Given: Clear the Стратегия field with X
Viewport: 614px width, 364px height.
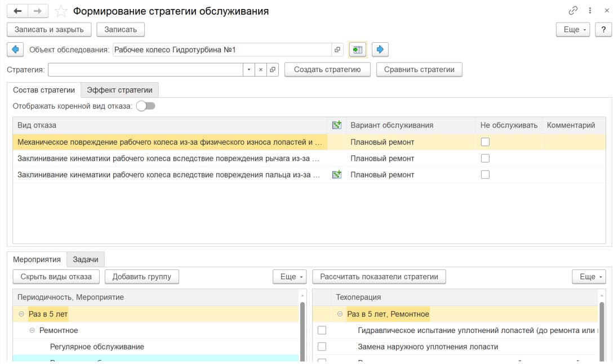Looking at the screenshot, I should pyautogui.click(x=261, y=69).
